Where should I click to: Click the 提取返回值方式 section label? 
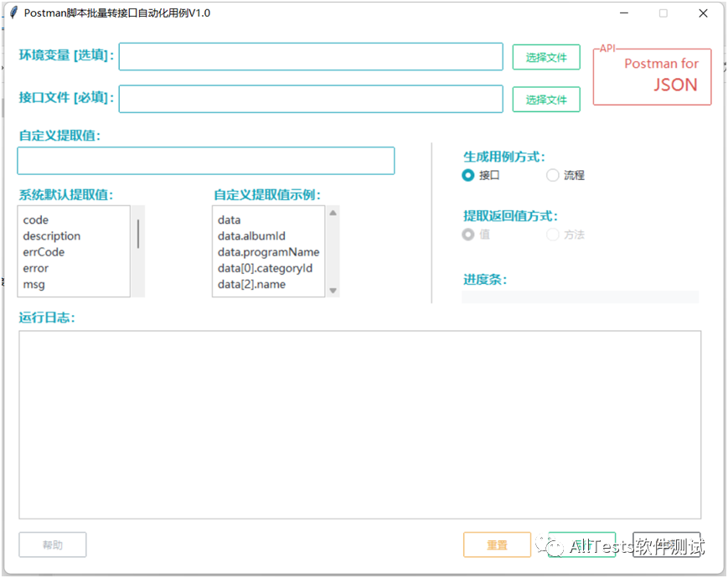click(510, 216)
